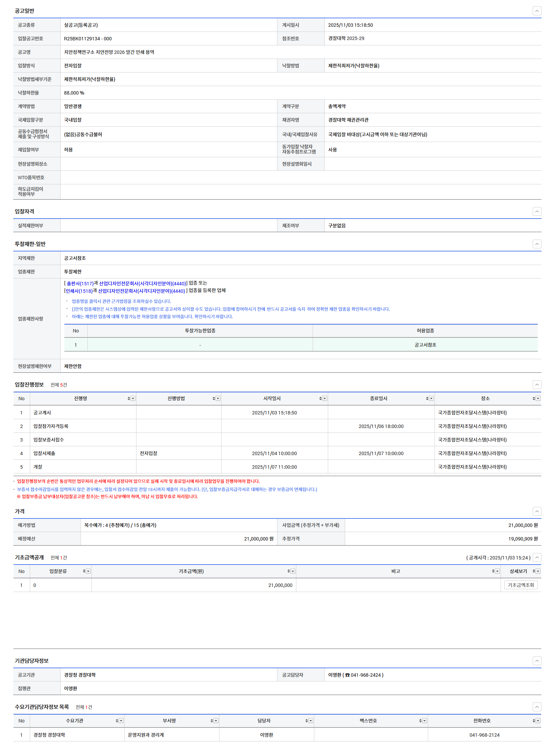
Task: Select the 입찰서제출 row in schedule table
Action: tap(44, 453)
